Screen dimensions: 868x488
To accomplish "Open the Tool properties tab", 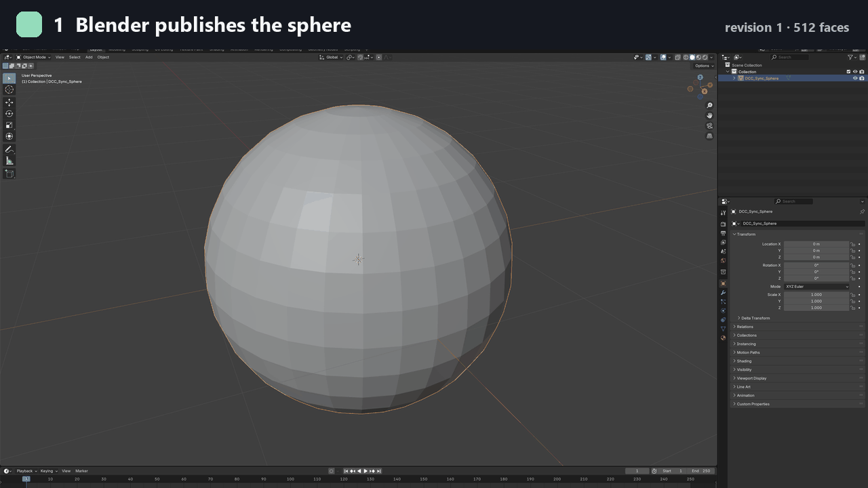I will coord(724,213).
